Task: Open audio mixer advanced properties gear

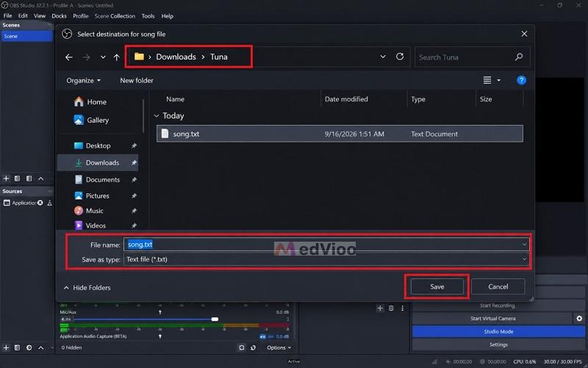Action: point(242,347)
